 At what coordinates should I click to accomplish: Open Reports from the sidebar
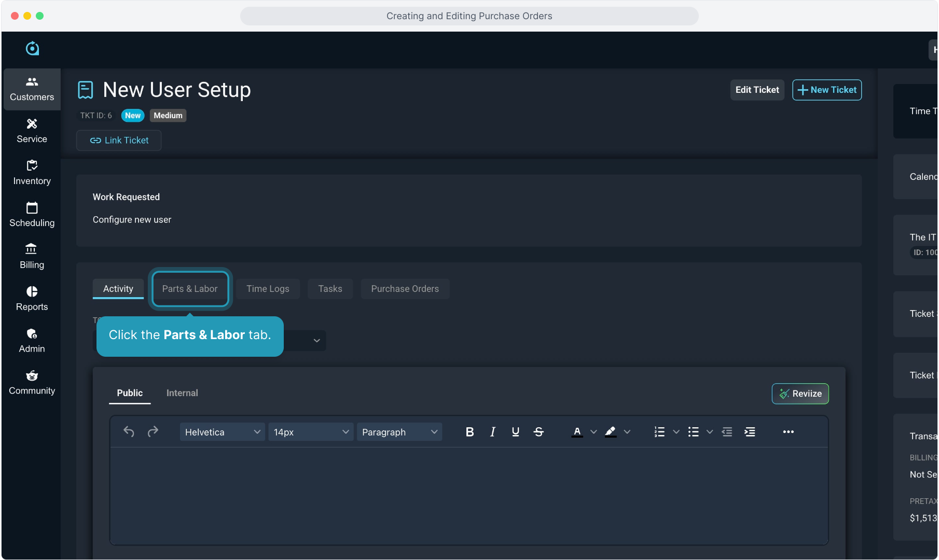32,299
